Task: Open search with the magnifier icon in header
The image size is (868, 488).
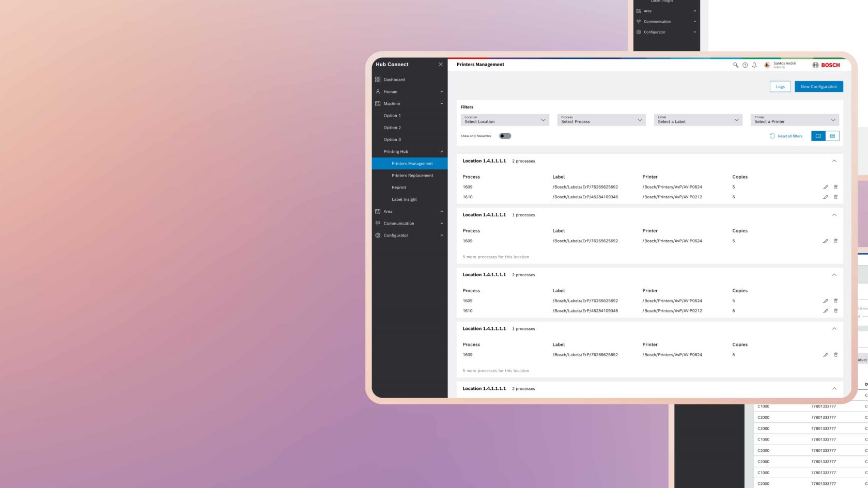Action: pos(736,65)
